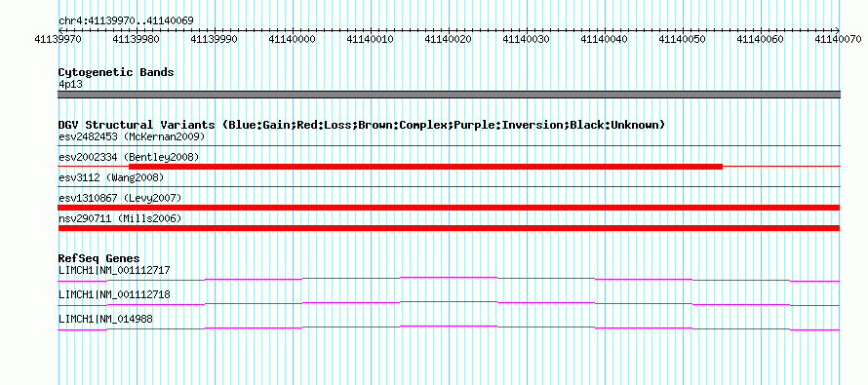Image resolution: width=868 pixels, height=385 pixels.
Task: Select ruler tick label 41140050
Action: tap(682, 39)
